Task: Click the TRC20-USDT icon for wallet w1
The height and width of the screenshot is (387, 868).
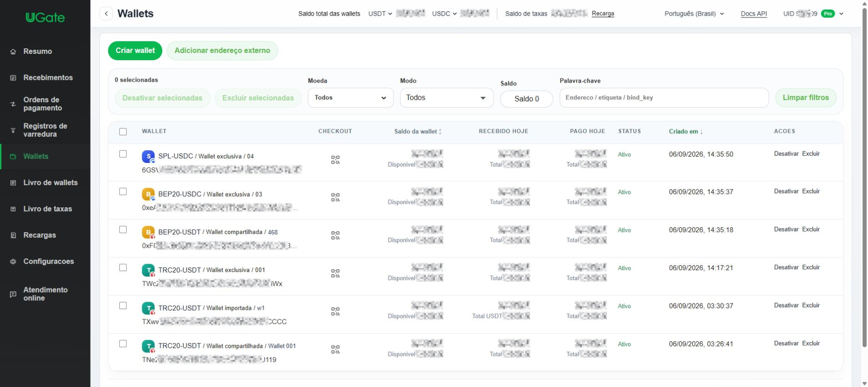Action: click(x=148, y=309)
